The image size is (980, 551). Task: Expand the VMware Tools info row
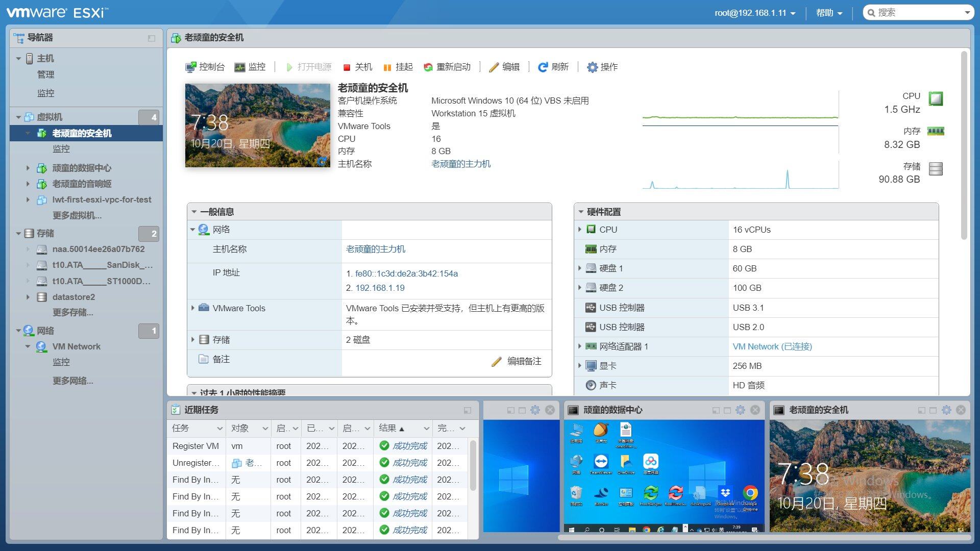pyautogui.click(x=193, y=308)
